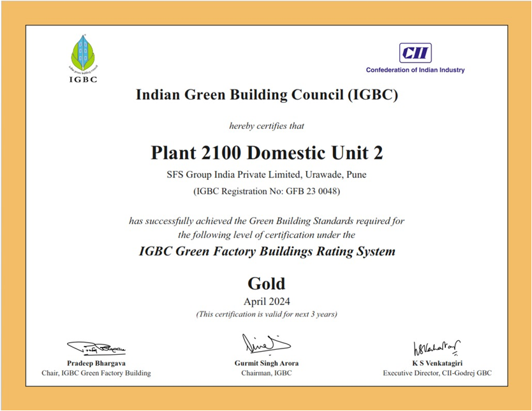532x411 pixels.
Task: Click Pradeep Bhargava's signature
Action: click(96, 348)
